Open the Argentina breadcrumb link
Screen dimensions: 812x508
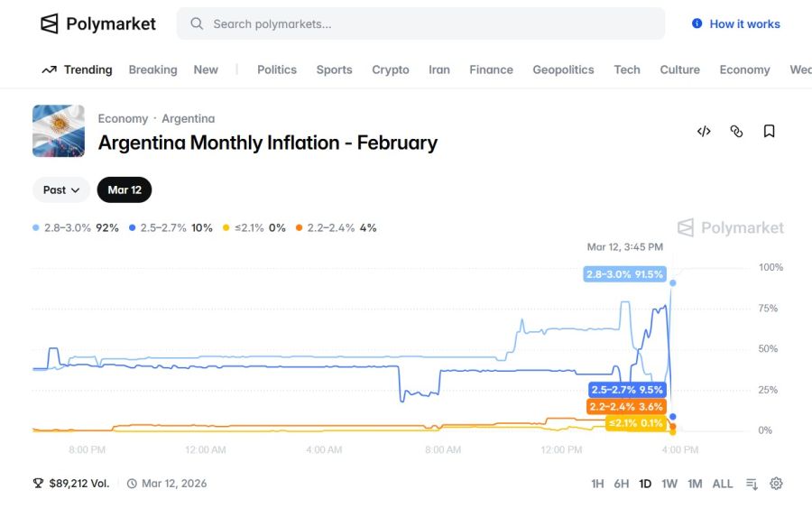[188, 118]
